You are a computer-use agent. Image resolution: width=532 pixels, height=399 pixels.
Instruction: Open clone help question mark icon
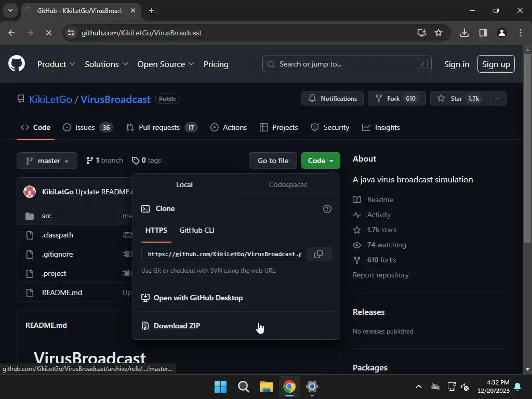(327, 209)
